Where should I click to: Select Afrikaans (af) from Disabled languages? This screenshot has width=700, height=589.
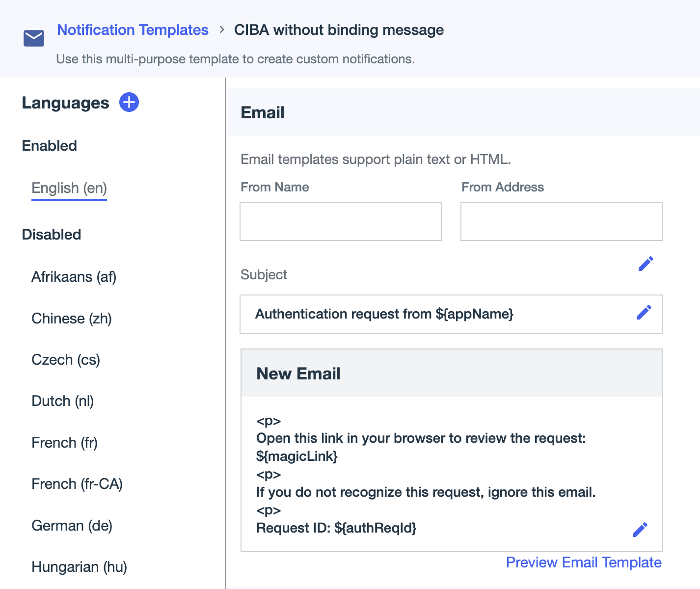(74, 277)
